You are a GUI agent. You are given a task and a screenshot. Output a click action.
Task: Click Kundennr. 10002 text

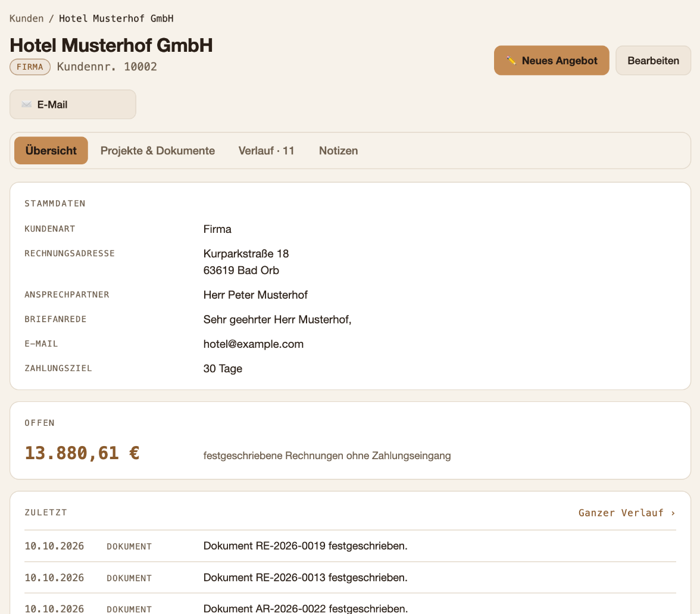coord(107,67)
